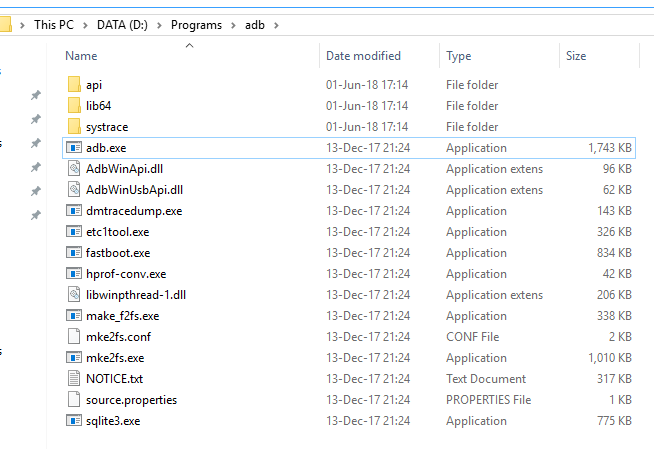Click the 834 KB size of fastboot.exe
The height and width of the screenshot is (449, 654).
pyautogui.click(x=614, y=253)
